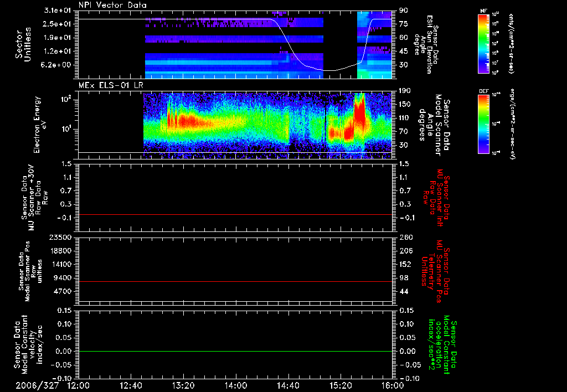567x392 pixels.
Task: Click the 16:00 time axis label
Action: click(393, 385)
